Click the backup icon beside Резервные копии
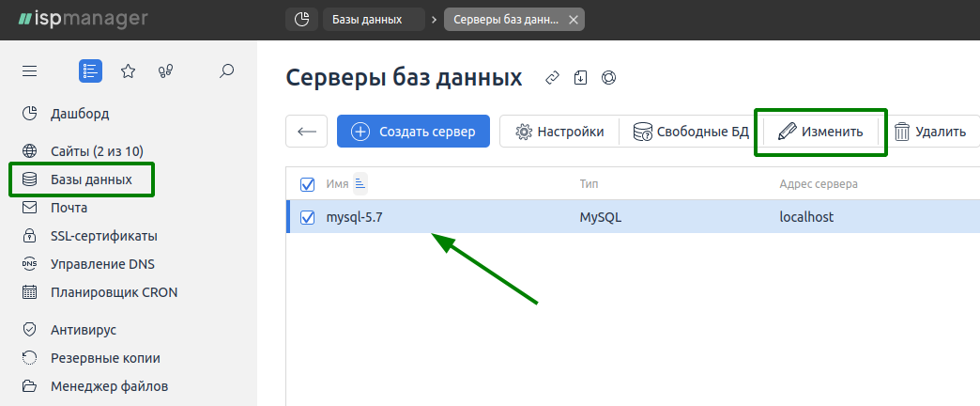Viewport: 980px width, 406px height. coord(29,358)
